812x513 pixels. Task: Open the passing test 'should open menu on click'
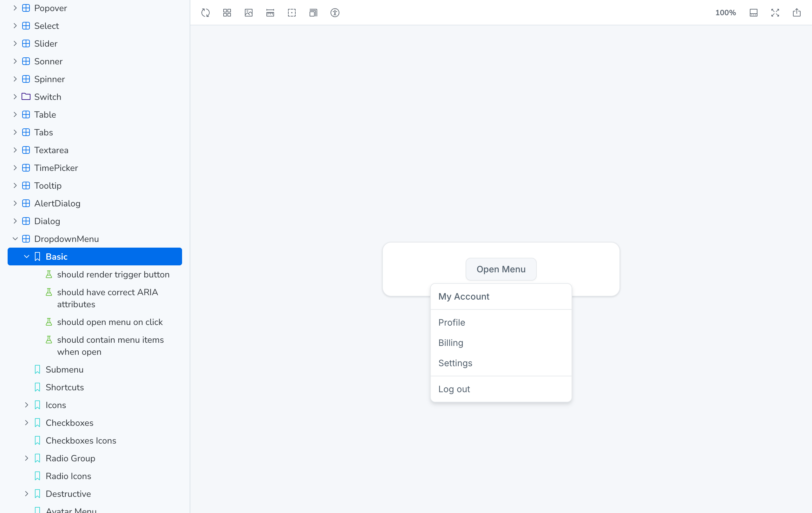click(110, 322)
